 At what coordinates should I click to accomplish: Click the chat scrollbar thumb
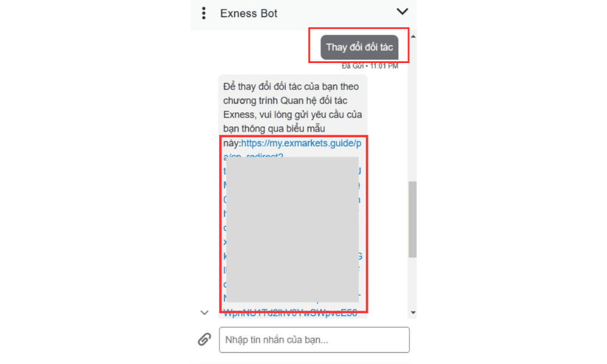point(413,219)
